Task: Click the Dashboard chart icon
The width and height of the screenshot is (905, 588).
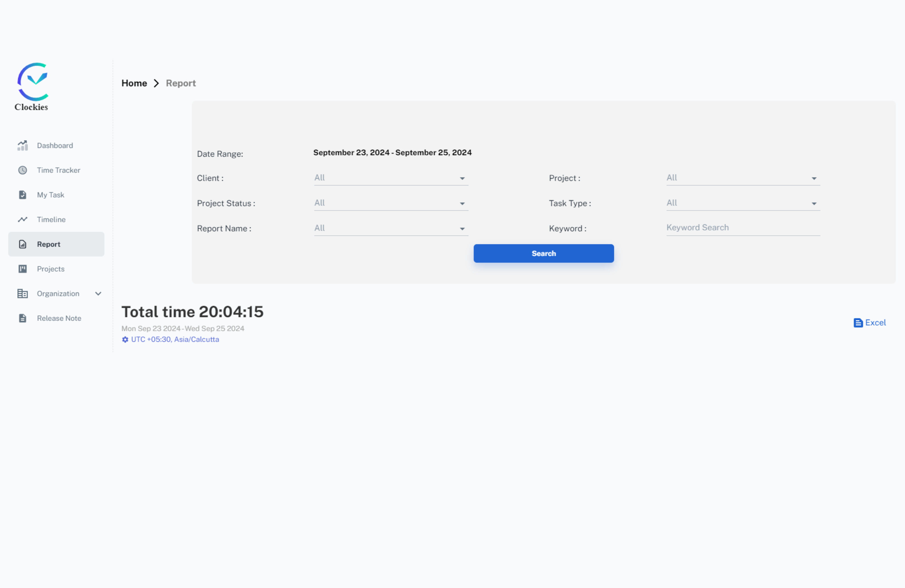Action: click(x=22, y=146)
